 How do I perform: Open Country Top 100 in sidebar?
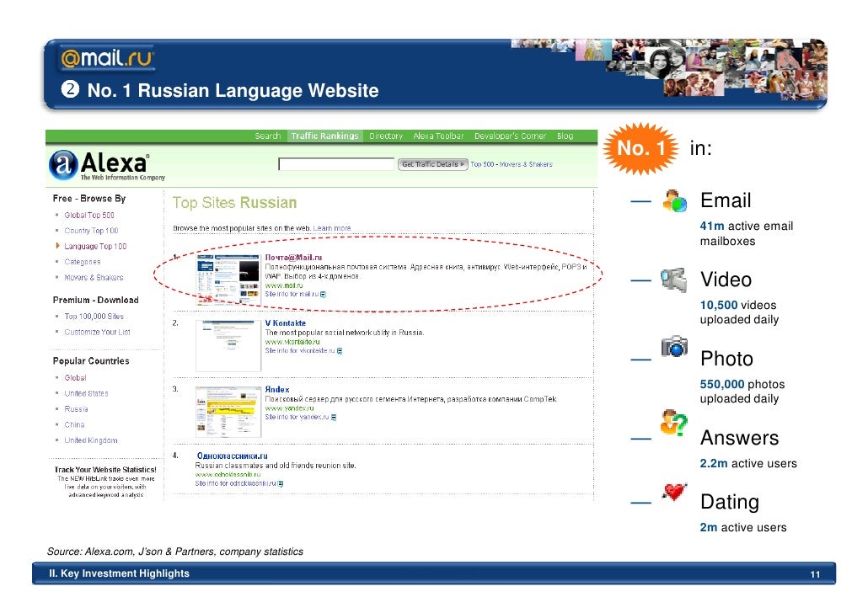coord(91,231)
